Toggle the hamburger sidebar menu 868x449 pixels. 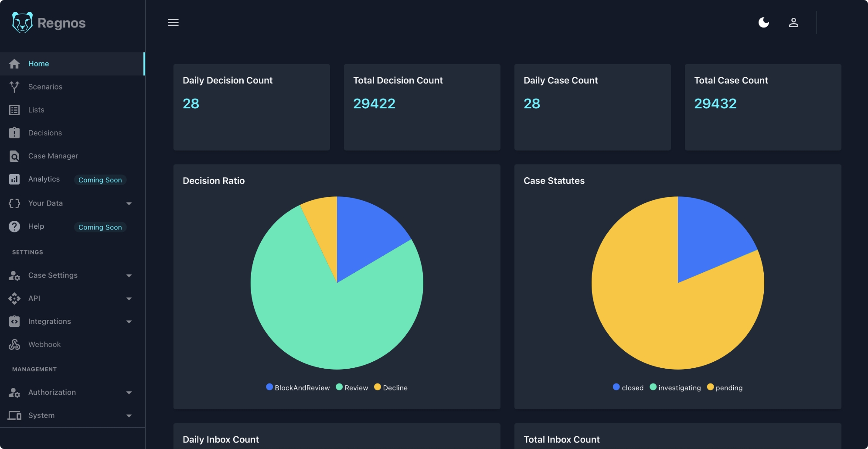[174, 22]
